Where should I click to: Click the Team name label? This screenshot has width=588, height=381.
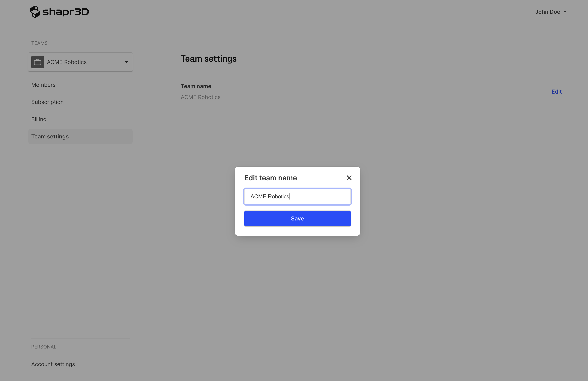coord(196,86)
